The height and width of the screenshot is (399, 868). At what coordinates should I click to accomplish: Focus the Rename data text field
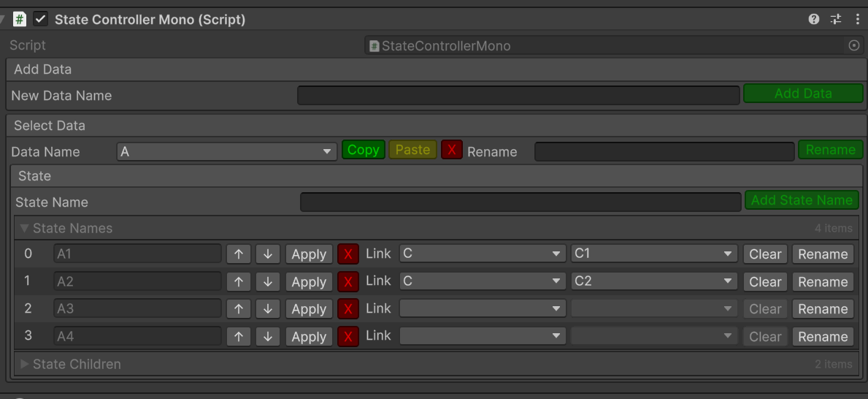tap(664, 151)
